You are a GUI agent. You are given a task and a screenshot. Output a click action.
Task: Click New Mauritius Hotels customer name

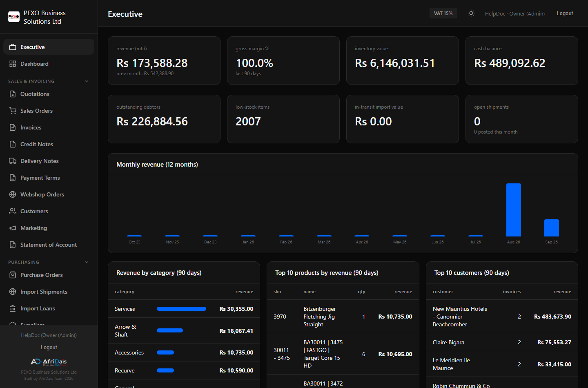pyautogui.click(x=460, y=317)
